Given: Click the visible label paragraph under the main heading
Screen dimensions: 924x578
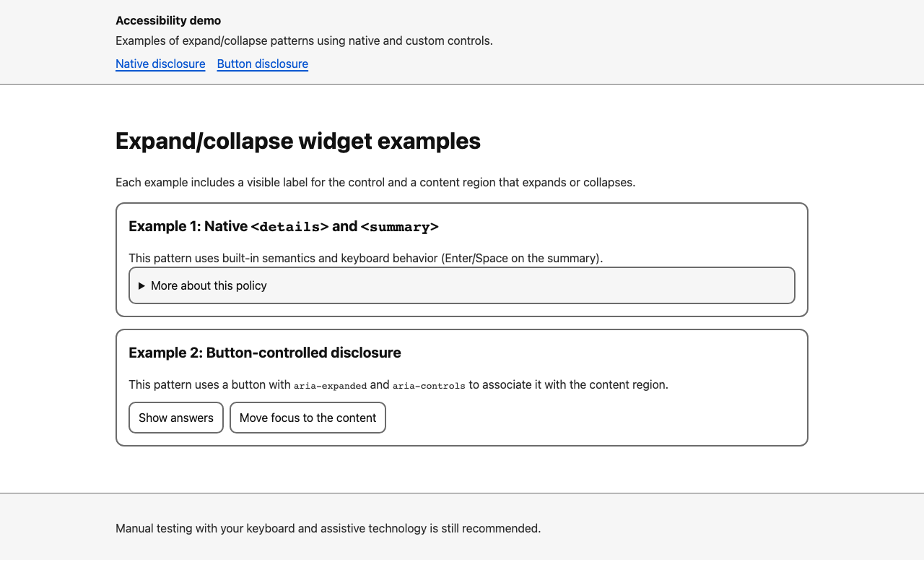Looking at the screenshot, I should (x=375, y=182).
